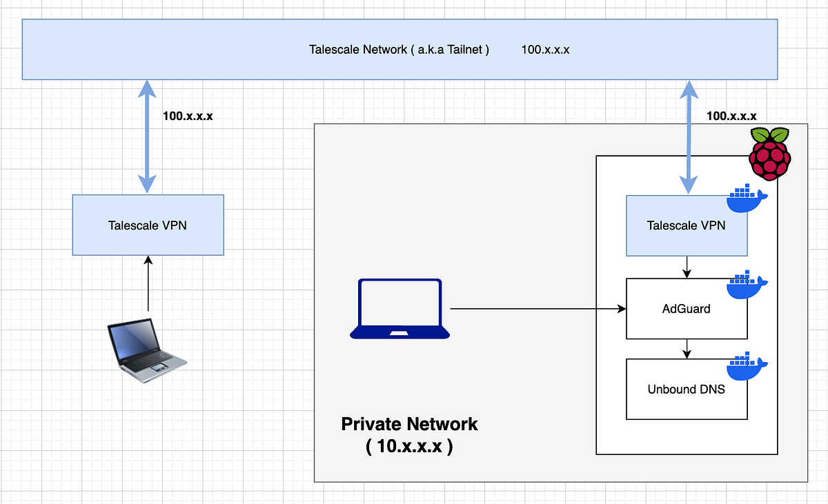Click the 100.x.x.x label near Raspberry Pi

[x=733, y=116]
